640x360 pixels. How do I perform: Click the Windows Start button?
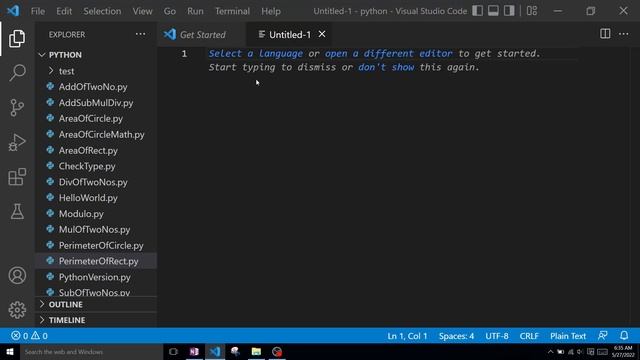(x=10, y=351)
